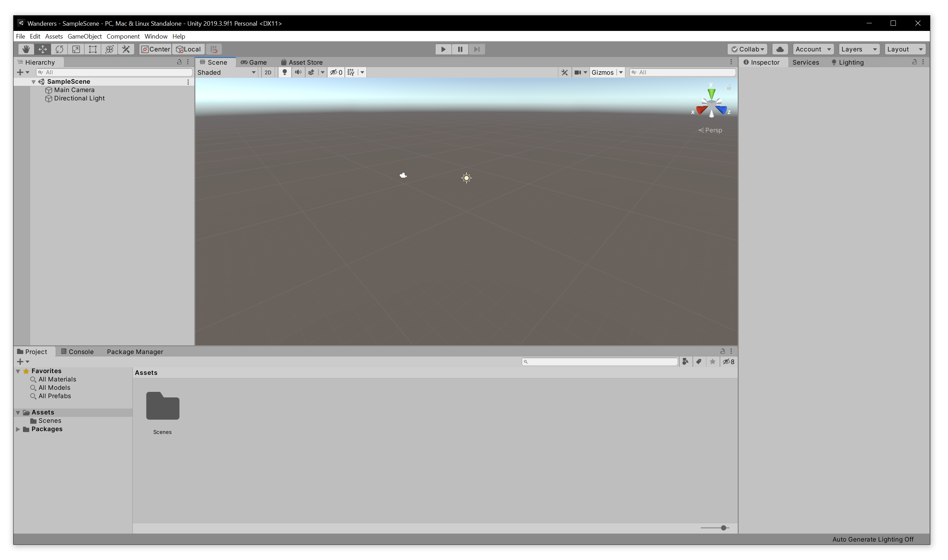Save search to Favorites star

click(x=713, y=362)
